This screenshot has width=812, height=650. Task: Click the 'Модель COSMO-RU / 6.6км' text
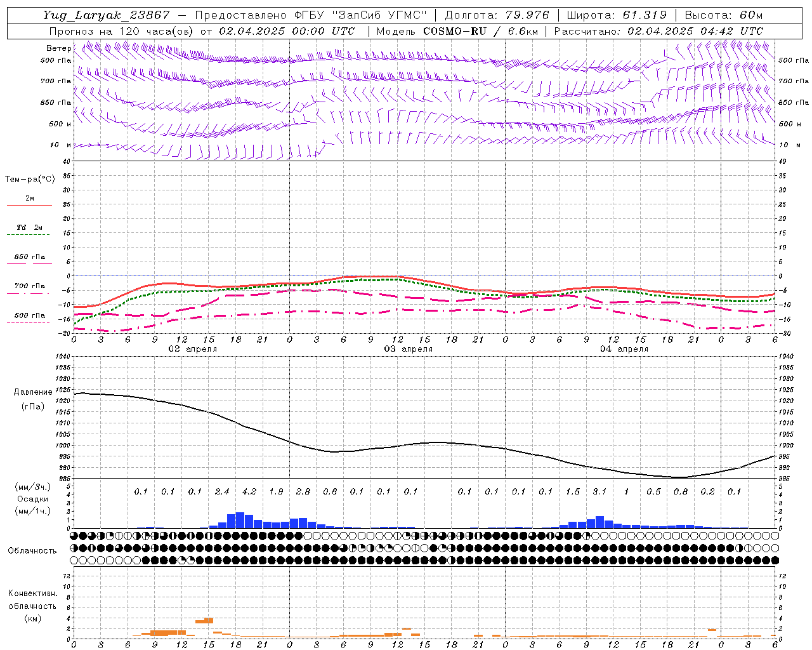click(457, 31)
